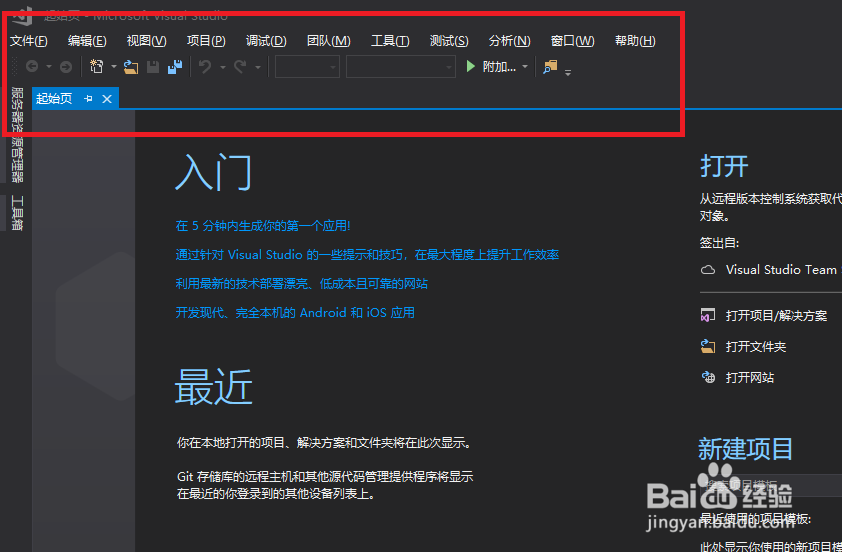The image size is (842, 552).
Task: Click the undo arrow icon
Action: click(x=205, y=67)
